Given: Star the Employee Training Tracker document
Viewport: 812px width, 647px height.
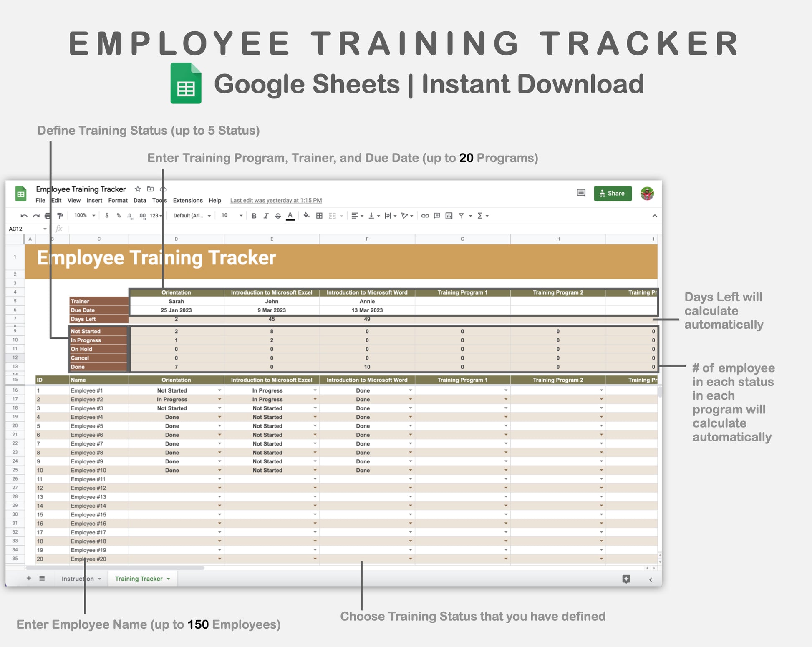Looking at the screenshot, I should 138,189.
